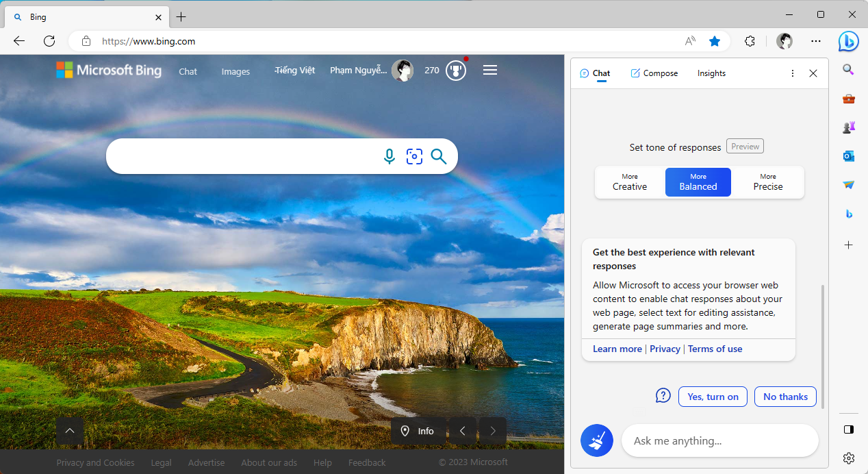Open Drop in the Edge sidebar

click(x=848, y=184)
